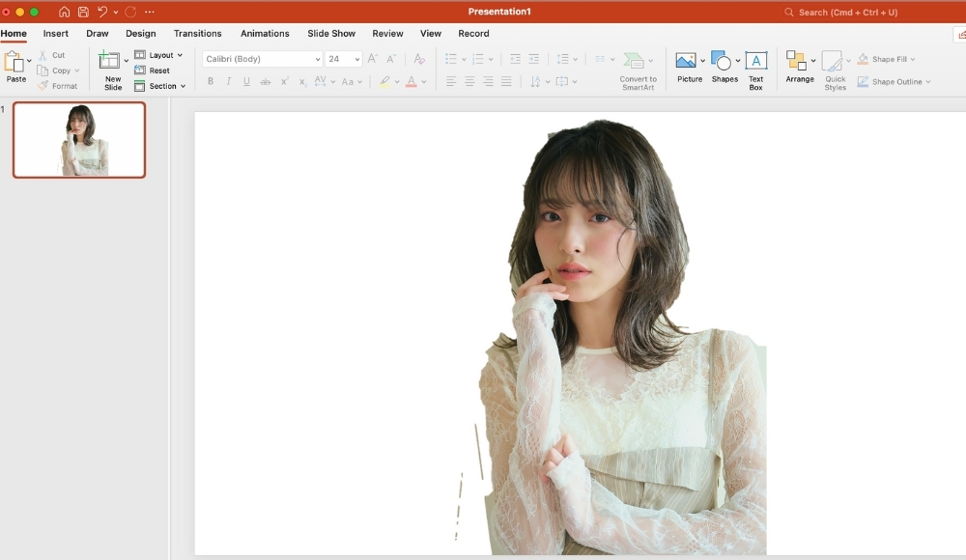Expand the Shape Fill dropdown
966x560 pixels.
(x=915, y=59)
